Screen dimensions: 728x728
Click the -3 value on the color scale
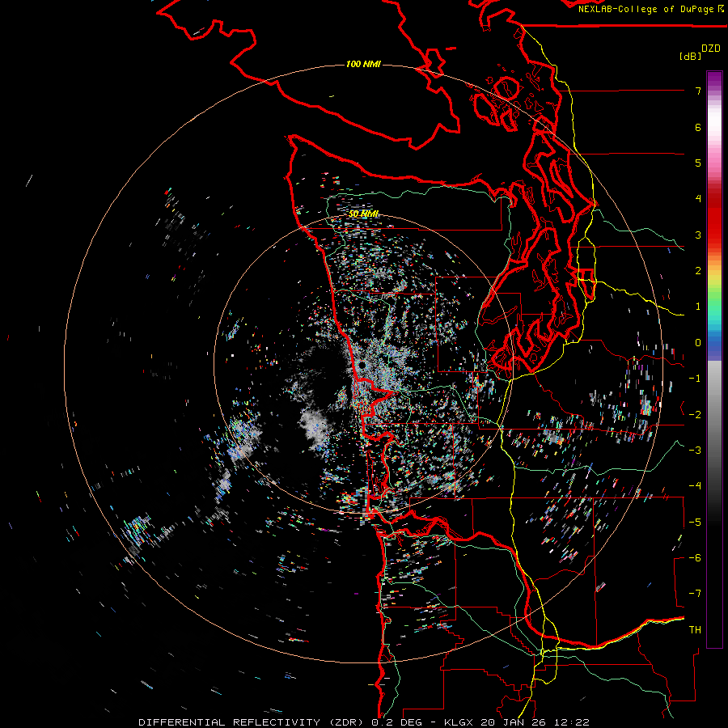click(x=695, y=451)
